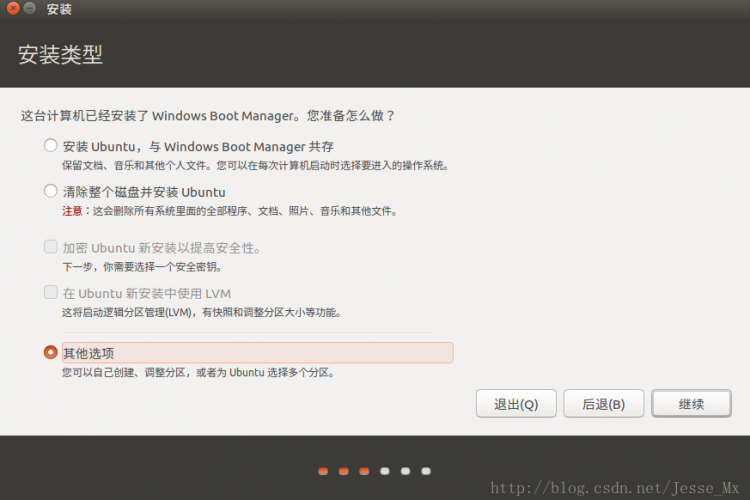Click the 继续 button
750x500 pixels.
pos(691,403)
